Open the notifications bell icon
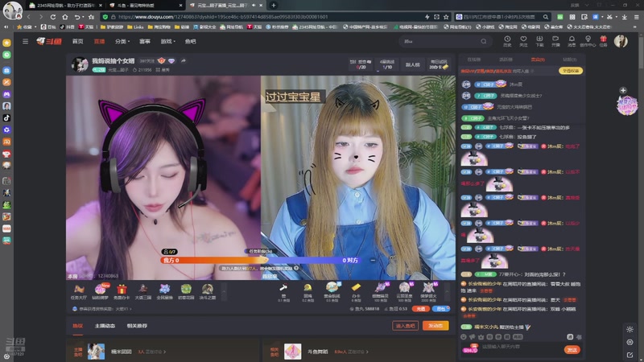The image size is (644, 362). [x=572, y=41]
